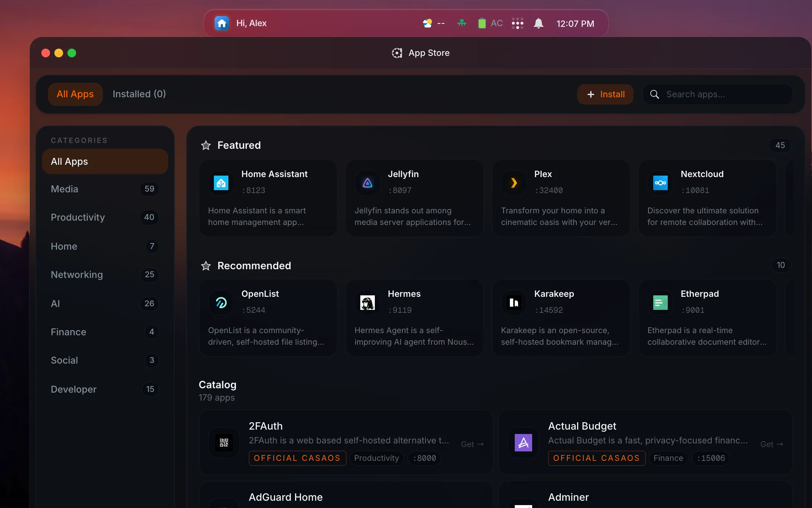This screenshot has width=812, height=508.
Task: Select the AI category
Action: click(x=105, y=304)
